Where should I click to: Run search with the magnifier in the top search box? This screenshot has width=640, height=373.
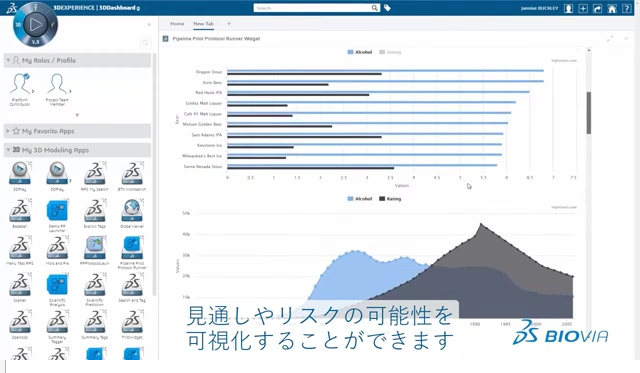click(x=374, y=8)
